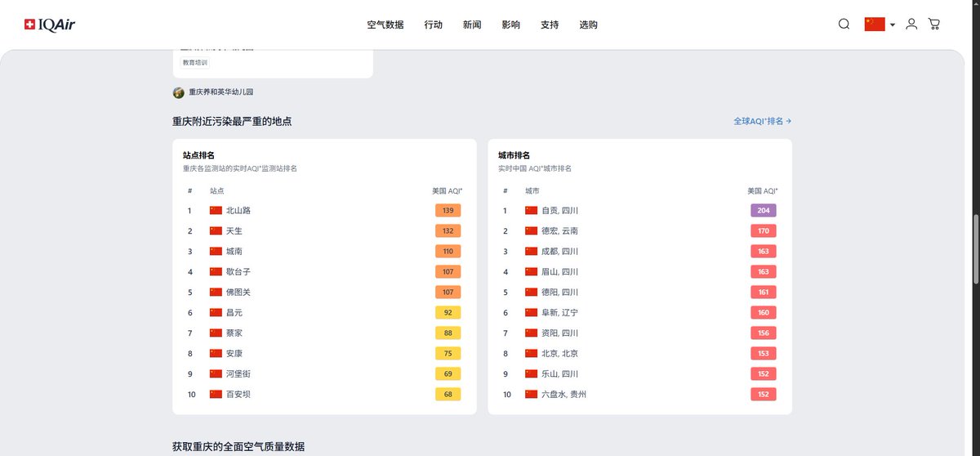Open the 新闻 menu
This screenshot has height=456, width=980.
472,25
